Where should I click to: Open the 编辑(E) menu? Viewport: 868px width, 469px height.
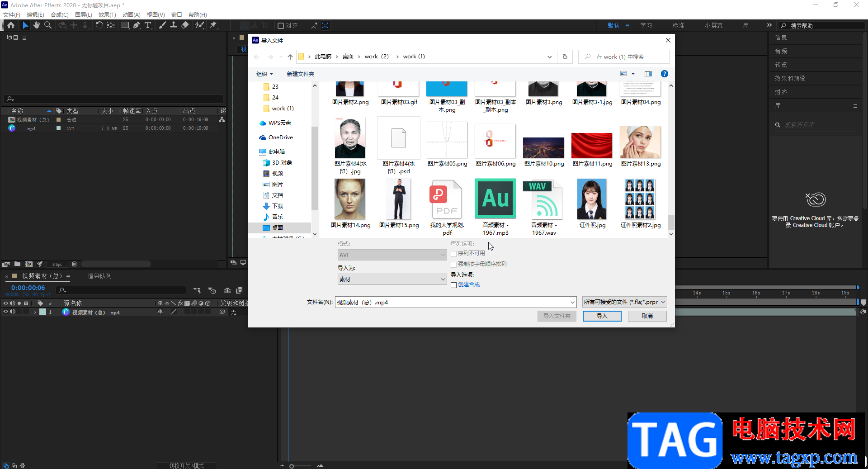coord(35,14)
